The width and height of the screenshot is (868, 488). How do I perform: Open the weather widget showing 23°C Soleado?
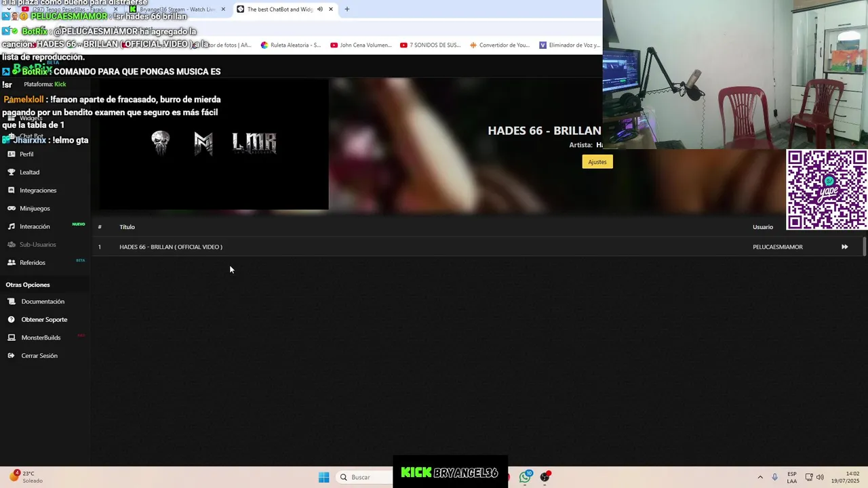(x=26, y=477)
